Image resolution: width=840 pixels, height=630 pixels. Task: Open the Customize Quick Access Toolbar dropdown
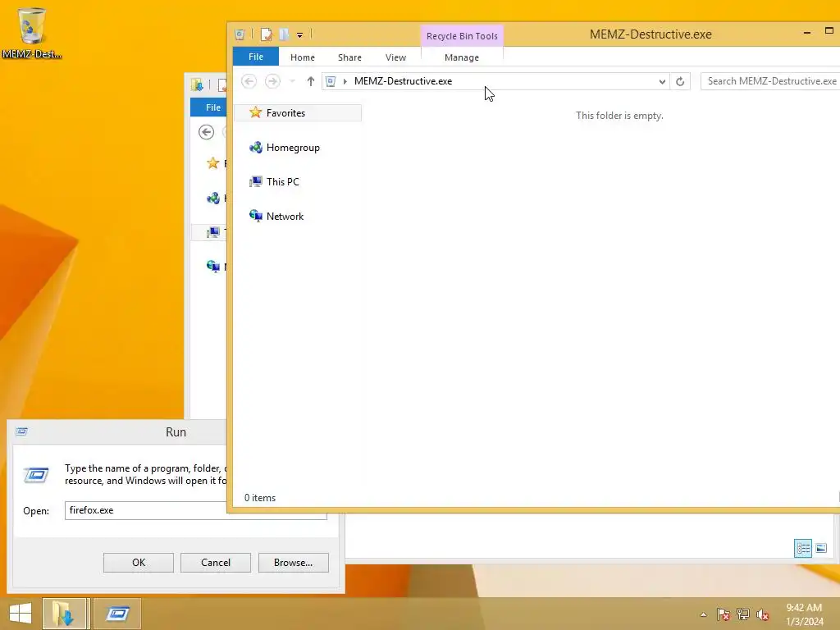300,35
